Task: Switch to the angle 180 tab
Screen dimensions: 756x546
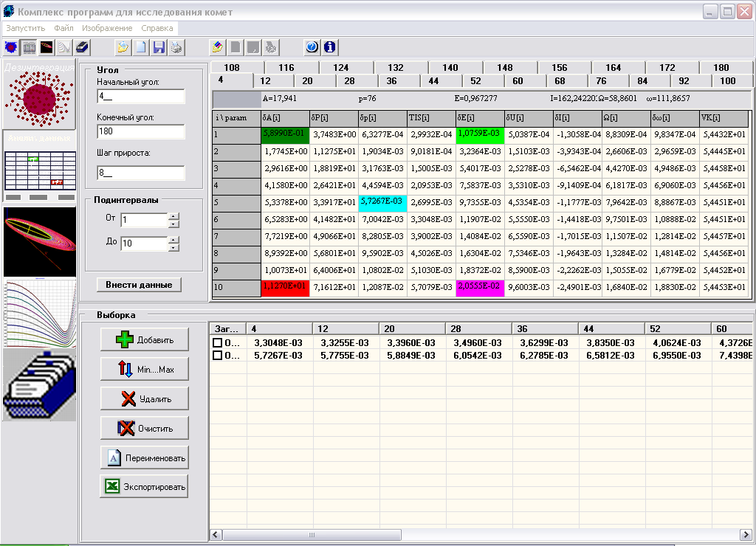Action: click(x=721, y=67)
